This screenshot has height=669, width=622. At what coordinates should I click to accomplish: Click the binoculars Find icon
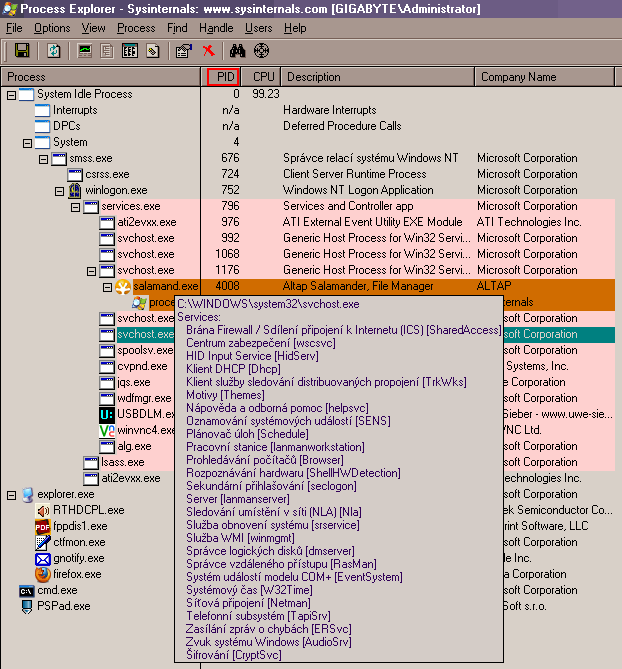pyautogui.click(x=238, y=50)
